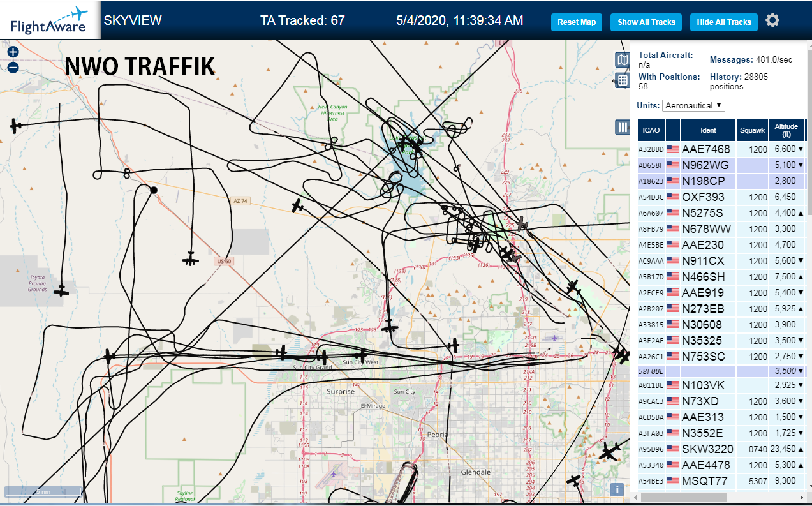This screenshot has height=506, width=812.
Task: Click the scrollbar right arrow below the table
Action: (x=801, y=497)
